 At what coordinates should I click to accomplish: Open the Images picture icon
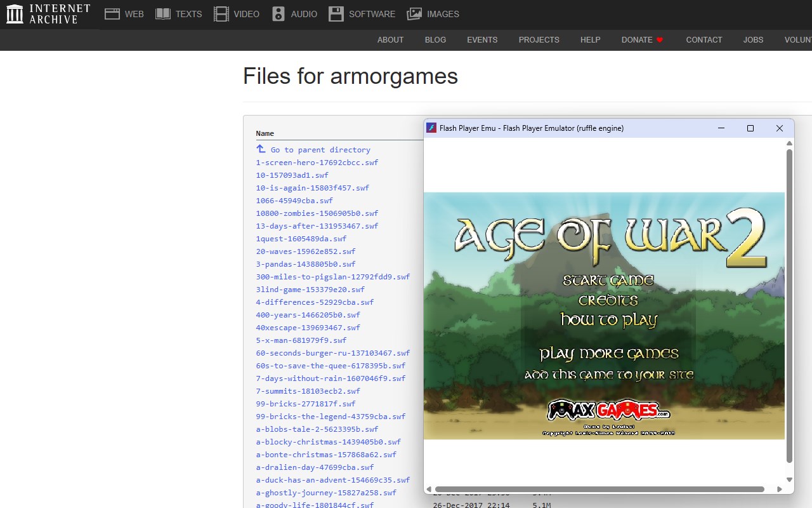point(414,14)
